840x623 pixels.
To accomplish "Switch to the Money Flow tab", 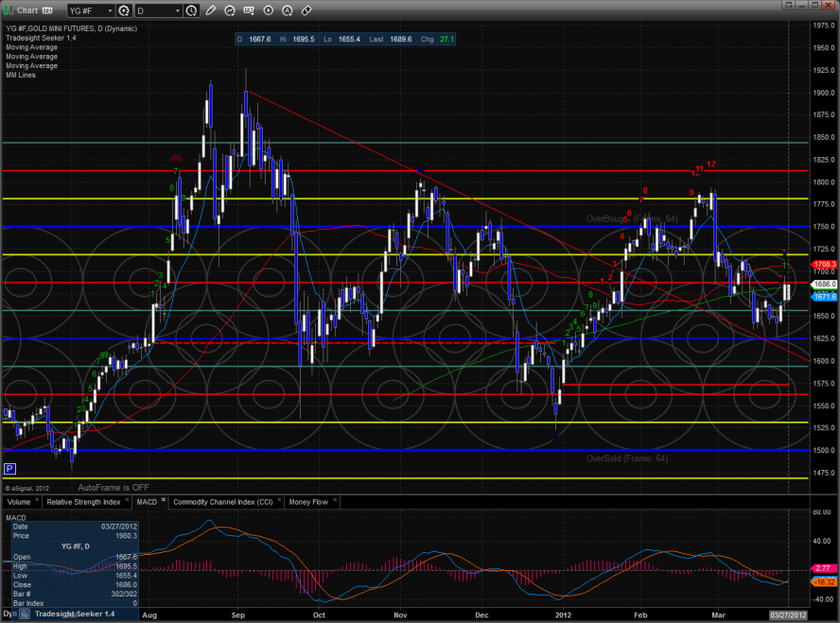I will click(308, 502).
